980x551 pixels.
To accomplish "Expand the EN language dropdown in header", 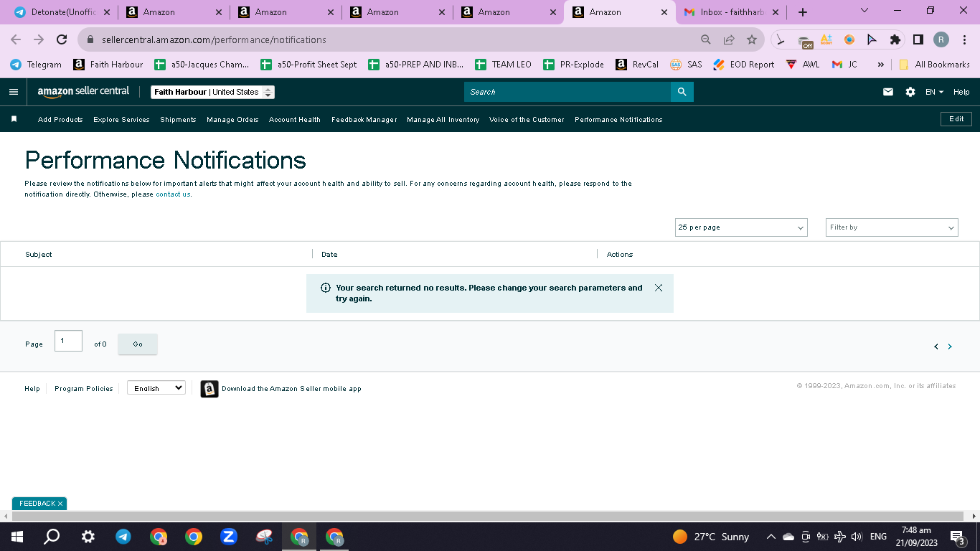I will pos(934,92).
